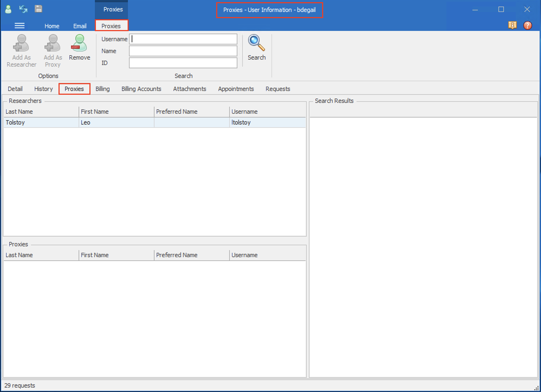
Task: Open the hamburger application menu
Action: (19, 26)
